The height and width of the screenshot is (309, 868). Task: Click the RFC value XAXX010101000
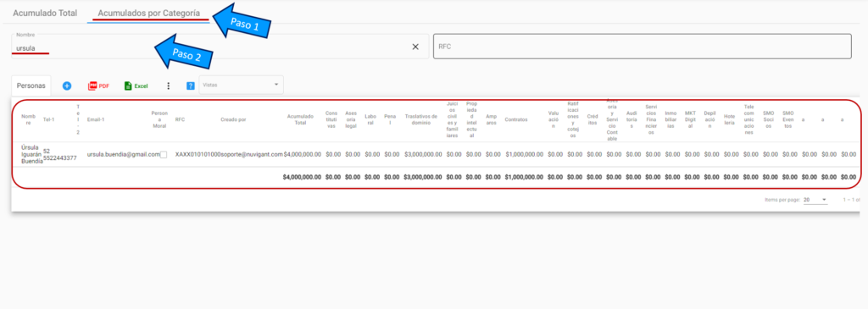coord(198,155)
